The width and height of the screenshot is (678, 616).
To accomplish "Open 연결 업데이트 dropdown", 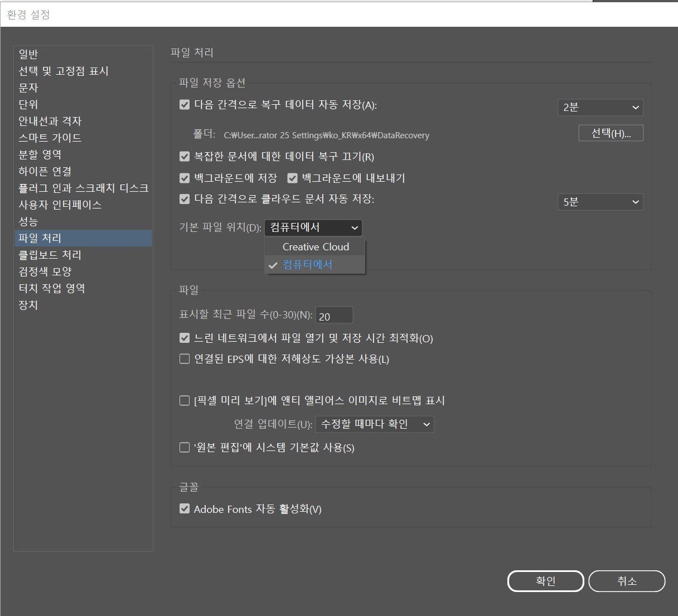I will coord(375,424).
